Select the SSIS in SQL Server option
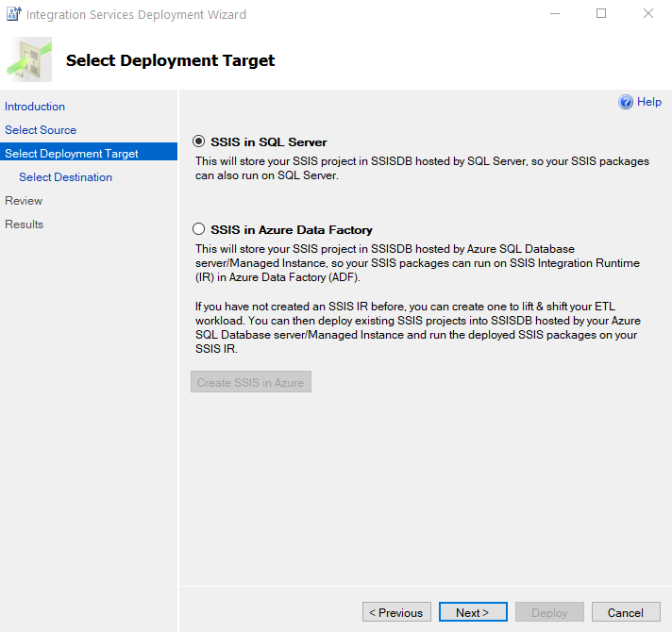The image size is (672, 632). pyautogui.click(x=198, y=141)
